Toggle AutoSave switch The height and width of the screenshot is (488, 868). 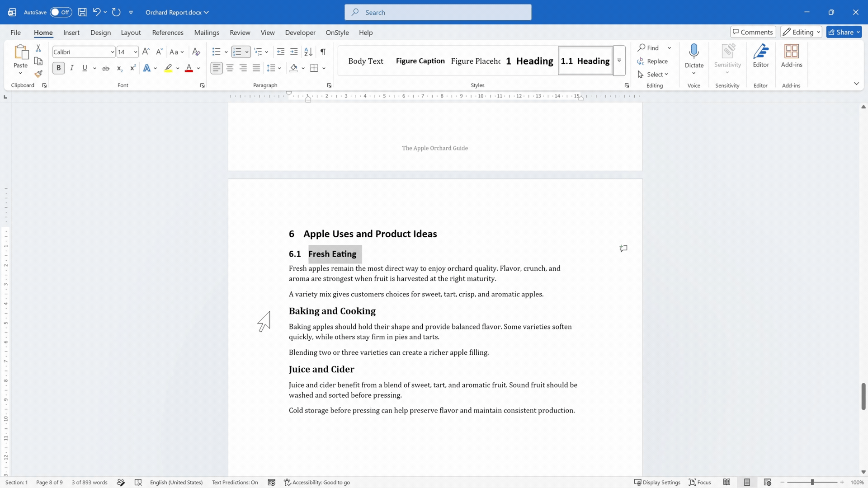click(x=61, y=12)
